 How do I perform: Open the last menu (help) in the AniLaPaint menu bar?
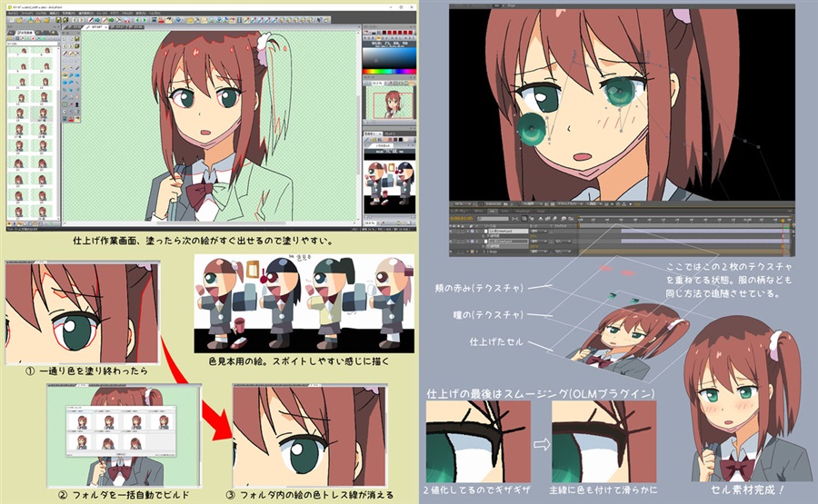coord(155,13)
